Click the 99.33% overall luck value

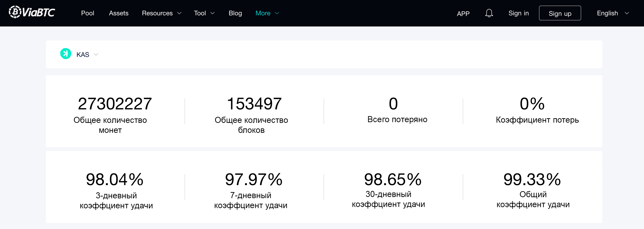(532, 179)
